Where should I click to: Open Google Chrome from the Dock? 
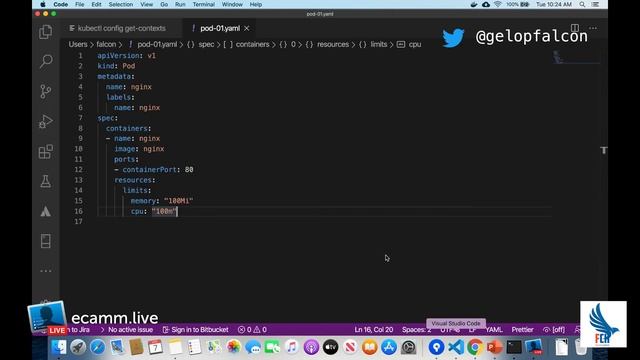coord(475,347)
